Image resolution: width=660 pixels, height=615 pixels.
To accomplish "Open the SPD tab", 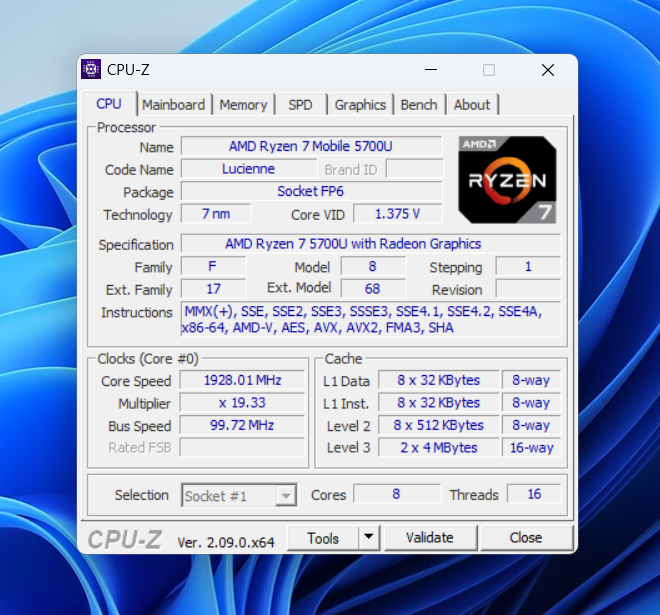I will pyautogui.click(x=300, y=105).
